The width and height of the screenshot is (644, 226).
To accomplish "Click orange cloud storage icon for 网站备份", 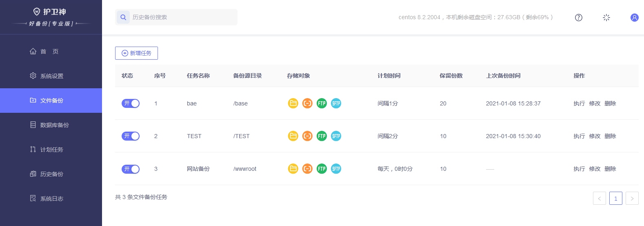I will pyautogui.click(x=307, y=169).
